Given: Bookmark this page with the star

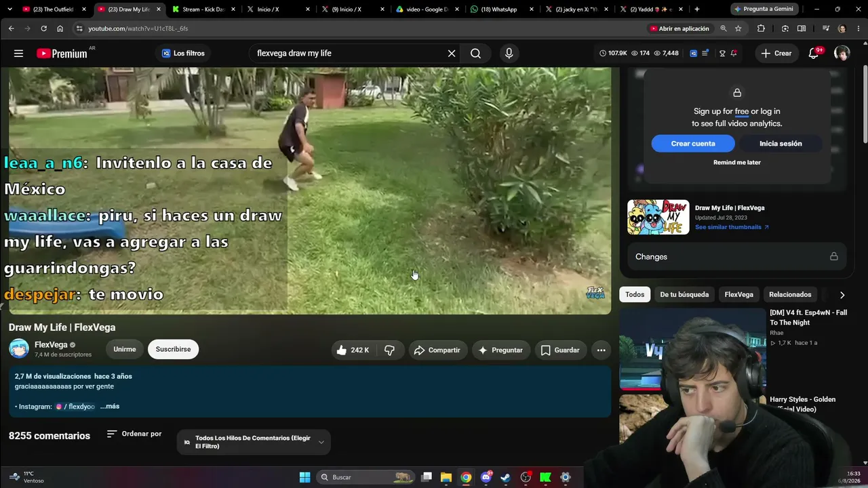Looking at the screenshot, I should tap(738, 28).
